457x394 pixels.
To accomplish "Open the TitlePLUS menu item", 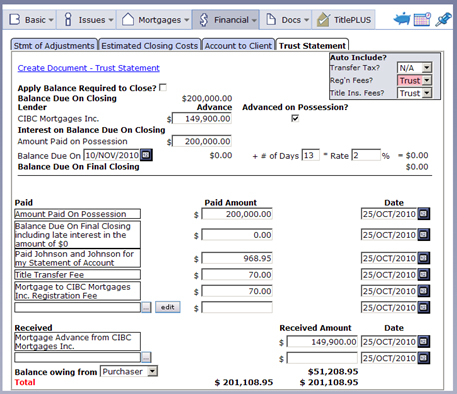I will click(344, 20).
